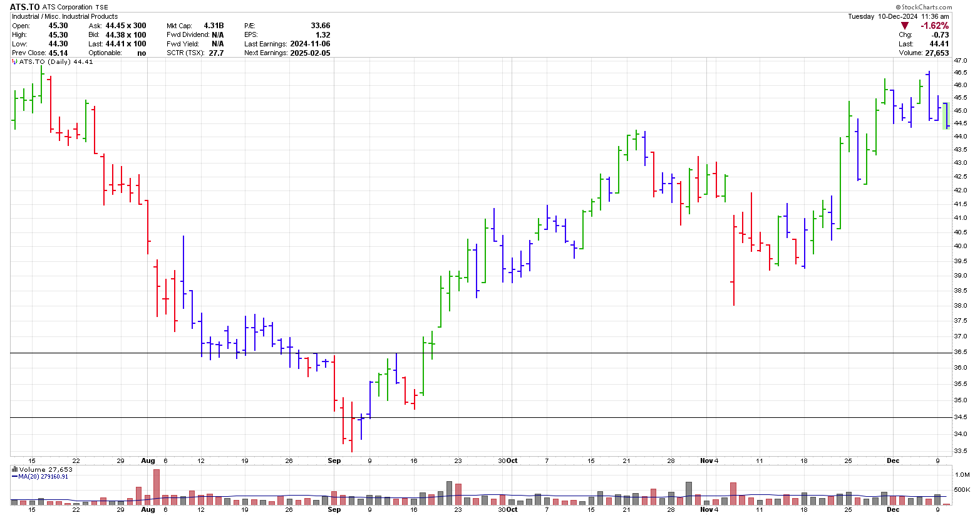Click the 40.0 price axis label
Image resolution: width=980 pixels, height=515 pixels.
tap(960, 246)
